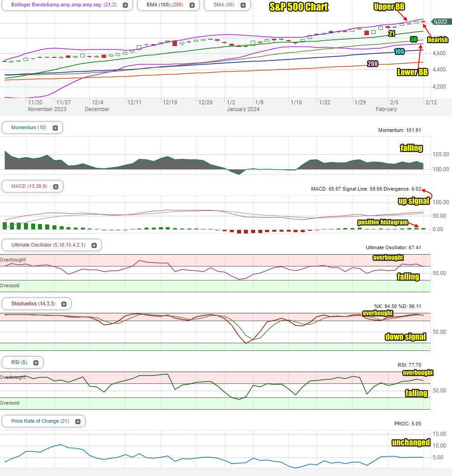452x476 pixels.
Task: Select the Ultimate Oscillator (5,10,15,4,2,1) label
Action: (x=48, y=245)
